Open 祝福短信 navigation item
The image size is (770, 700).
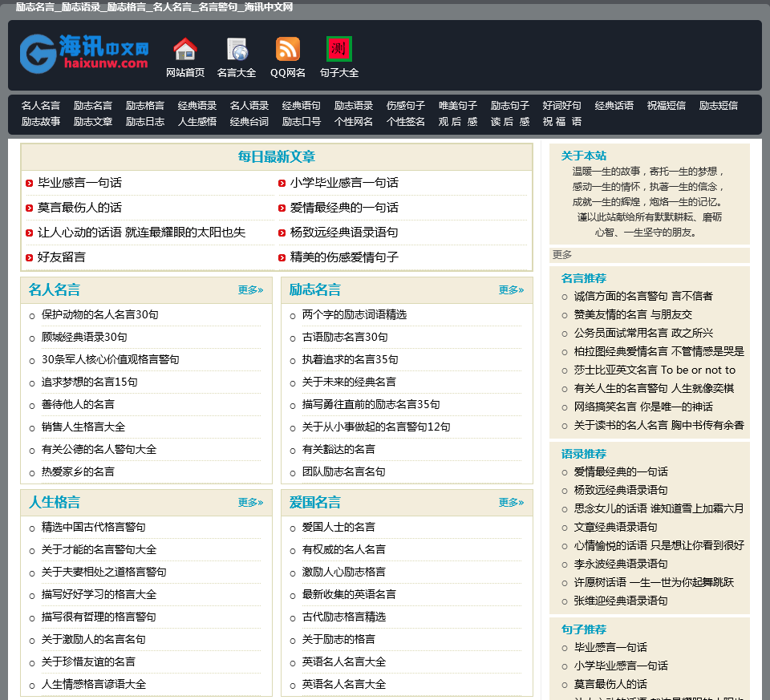pyautogui.click(x=667, y=106)
